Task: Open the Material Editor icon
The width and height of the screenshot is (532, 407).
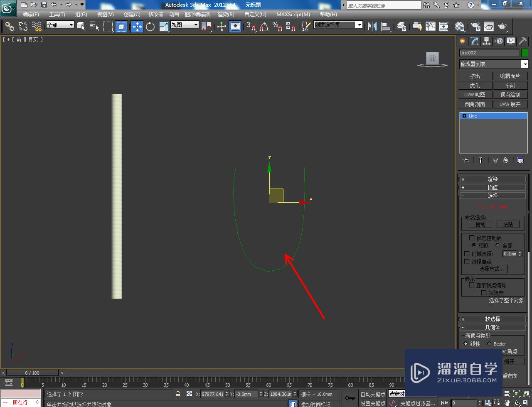Action: click(x=459, y=27)
